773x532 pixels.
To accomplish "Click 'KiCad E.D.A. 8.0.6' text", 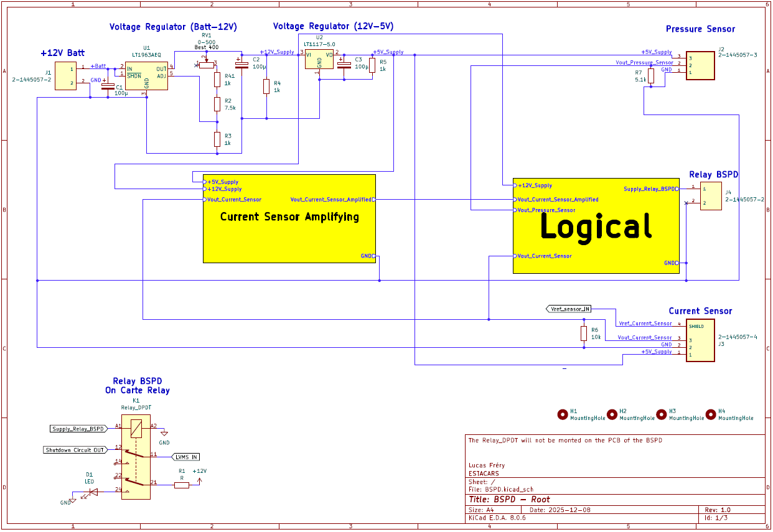I will (x=497, y=518).
